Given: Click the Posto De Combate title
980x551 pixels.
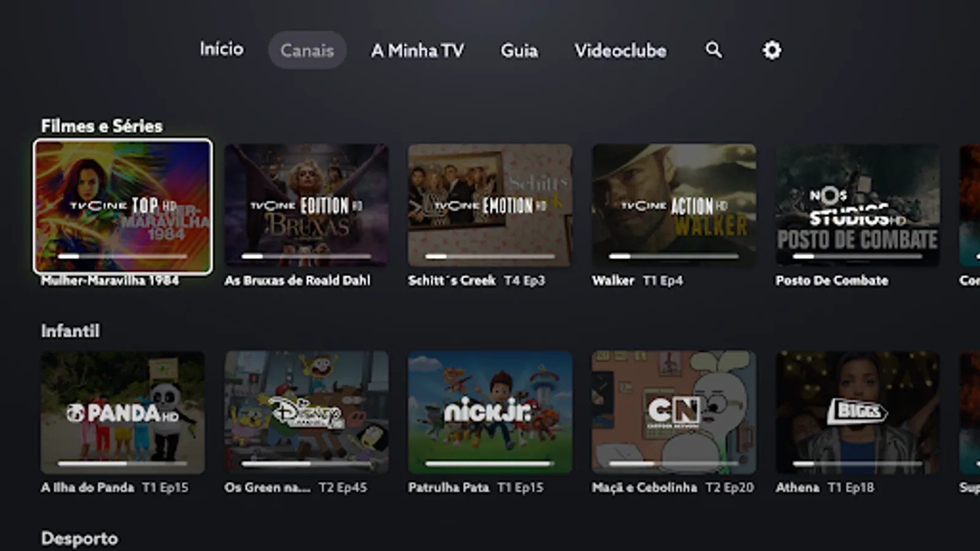Looking at the screenshot, I should [832, 280].
